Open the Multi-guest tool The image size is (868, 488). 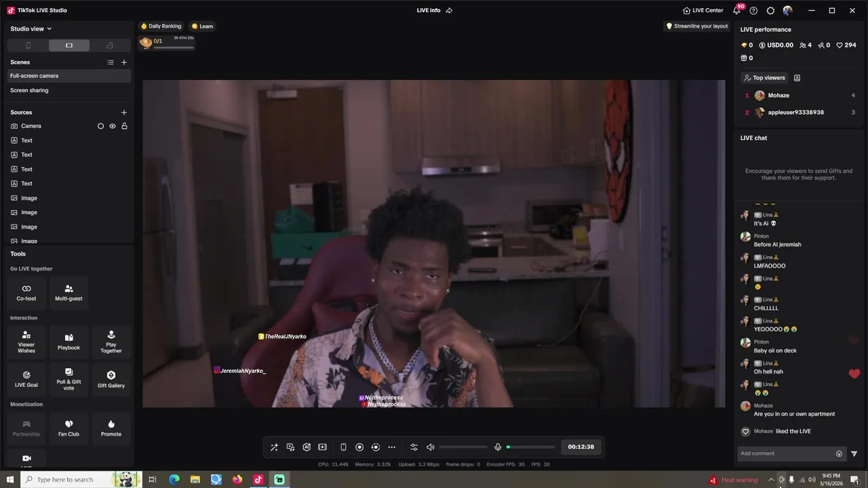point(68,293)
